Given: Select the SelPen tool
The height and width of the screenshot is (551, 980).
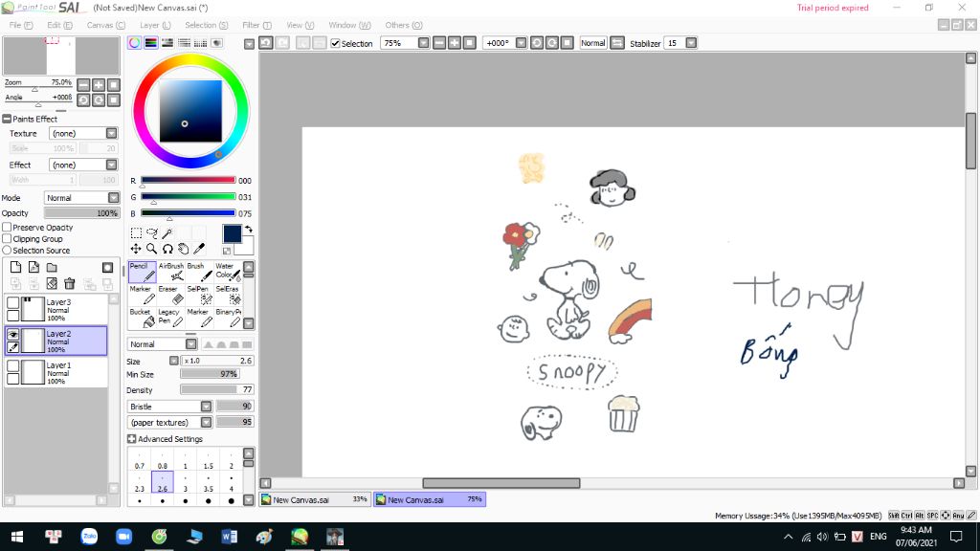Looking at the screenshot, I should click(x=199, y=295).
